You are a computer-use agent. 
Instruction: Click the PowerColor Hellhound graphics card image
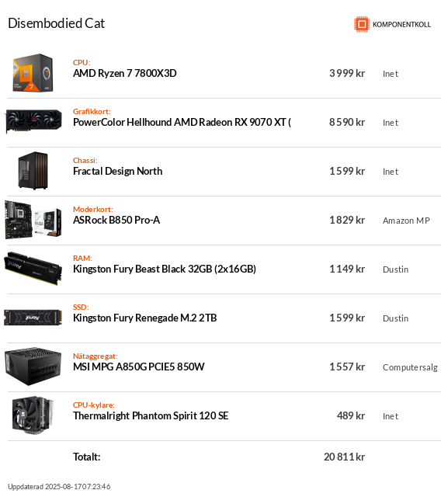point(33,121)
